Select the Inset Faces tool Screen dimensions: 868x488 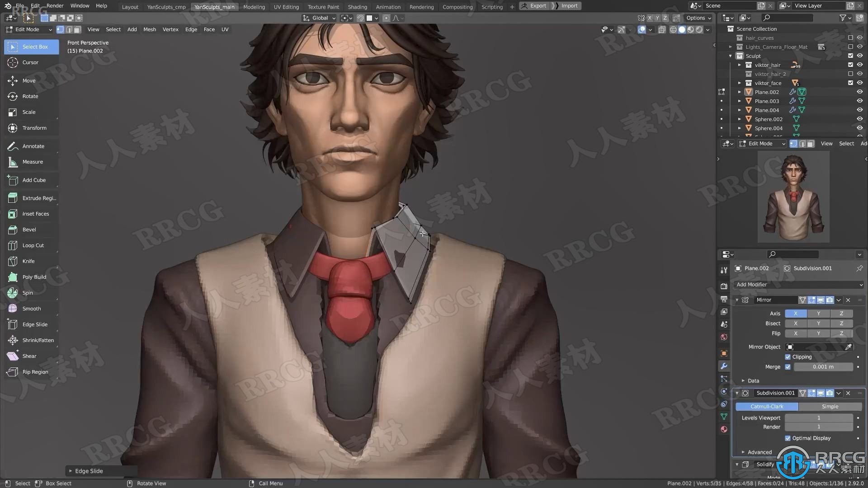pyautogui.click(x=31, y=214)
